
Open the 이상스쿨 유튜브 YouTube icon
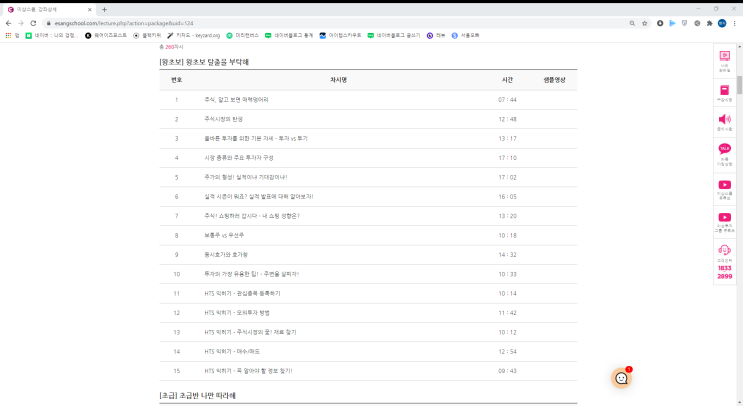(x=725, y=185)
